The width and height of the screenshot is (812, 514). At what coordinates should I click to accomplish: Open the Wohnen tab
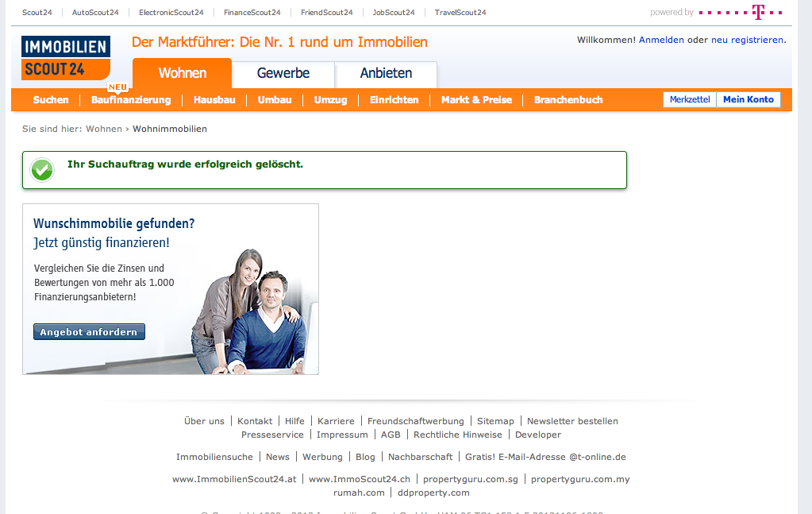183,73
